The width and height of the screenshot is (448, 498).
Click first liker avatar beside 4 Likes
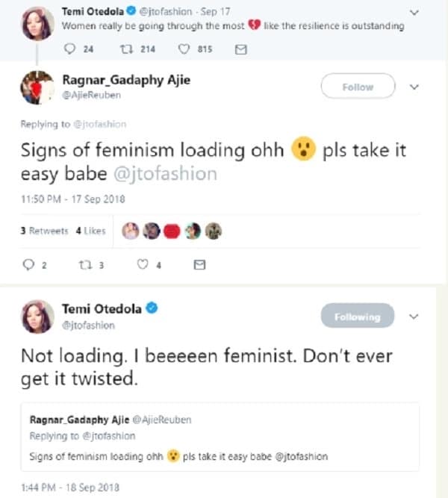(x=131, y=231)
